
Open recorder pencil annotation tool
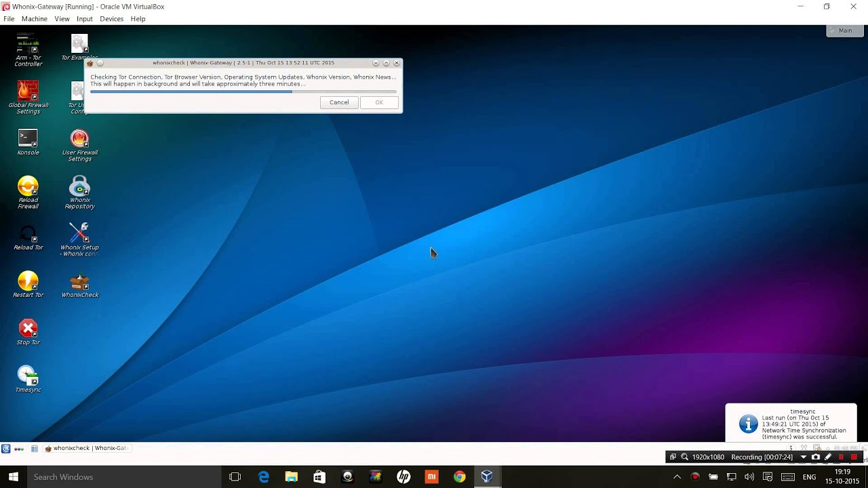click(x=828, y=457)
